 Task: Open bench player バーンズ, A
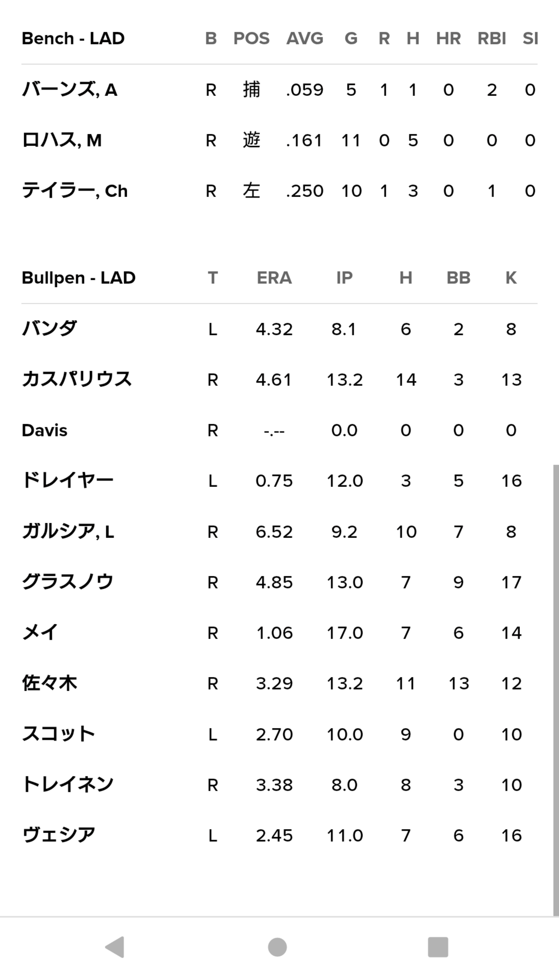pyautogui.click(x=69, y=89)
